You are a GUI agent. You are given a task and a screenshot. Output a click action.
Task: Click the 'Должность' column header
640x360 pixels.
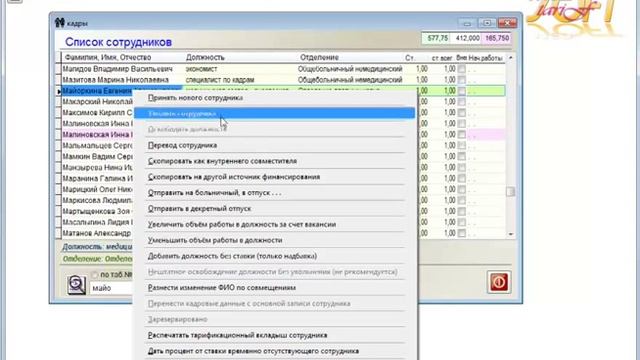point(205,58)
